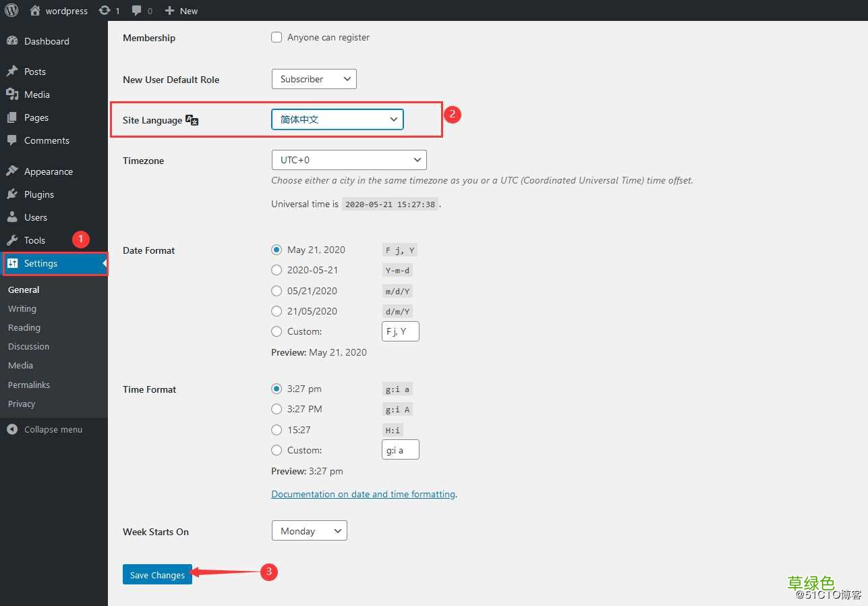Expand the Timezone selector
This screenshot has width=868, height=606.
[x=349, y=160]
